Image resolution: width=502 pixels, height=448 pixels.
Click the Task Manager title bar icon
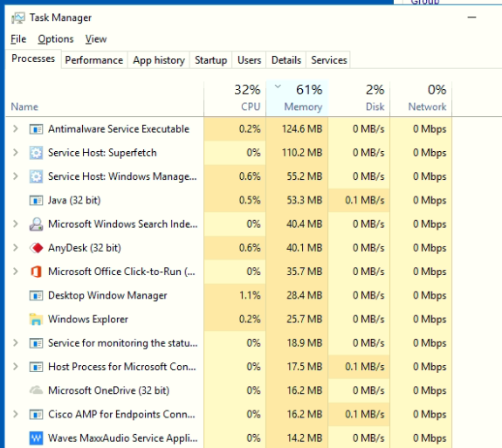[18, 18]
